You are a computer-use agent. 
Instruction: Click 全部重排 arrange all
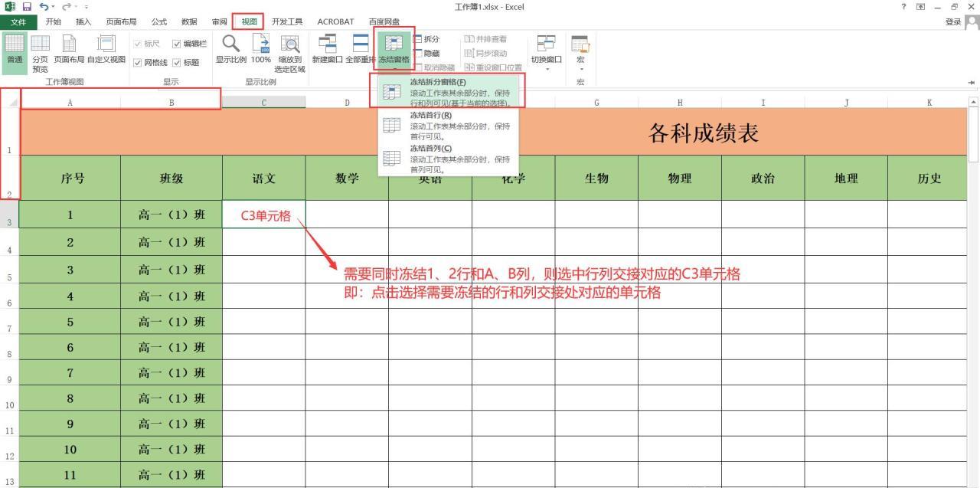(361, 50)
